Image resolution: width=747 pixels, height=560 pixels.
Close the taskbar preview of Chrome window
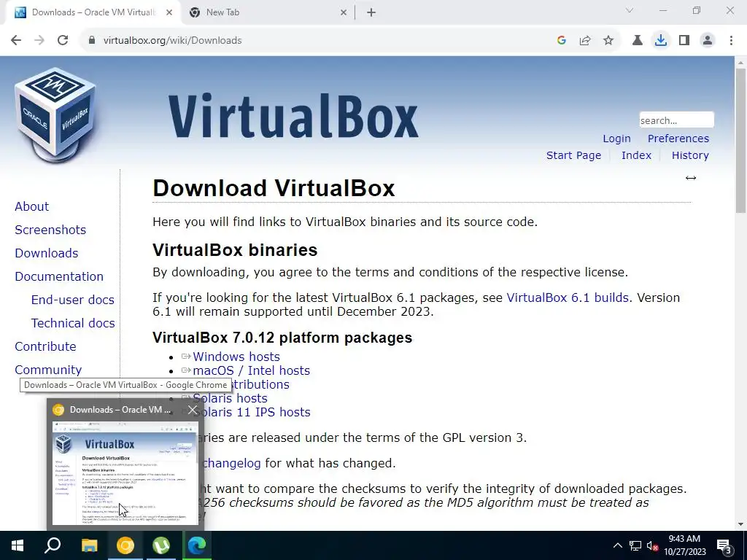click(193, 410)
